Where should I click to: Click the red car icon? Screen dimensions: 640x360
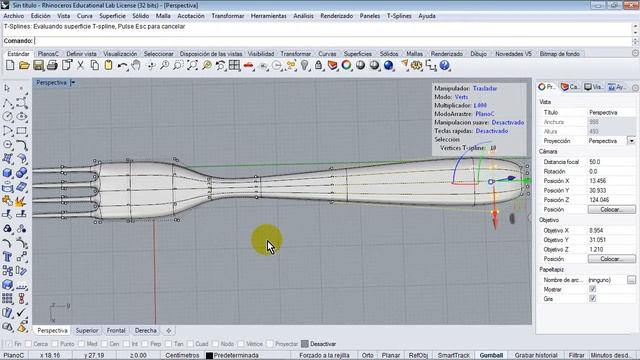249,65
